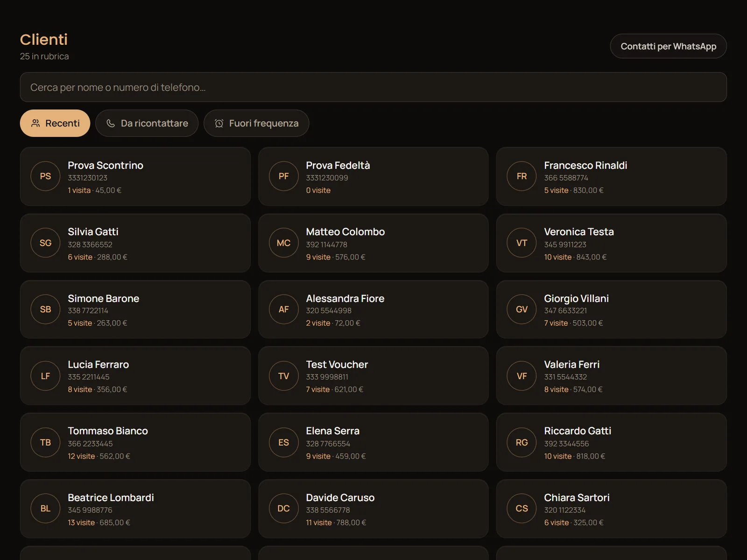Click the phone number 328 7766554

(328, 444)
